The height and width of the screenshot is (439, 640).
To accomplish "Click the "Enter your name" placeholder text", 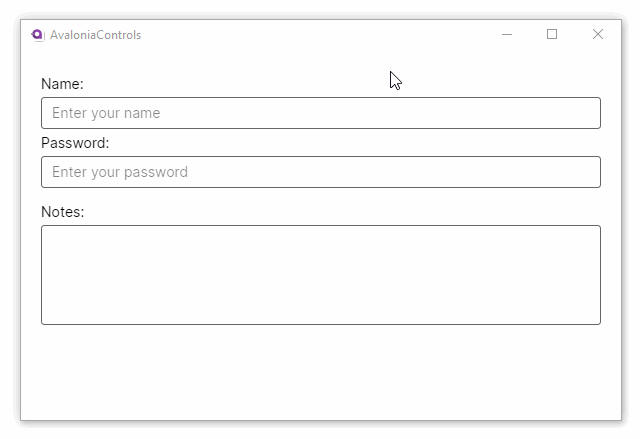I will click(x=106, y=113).
